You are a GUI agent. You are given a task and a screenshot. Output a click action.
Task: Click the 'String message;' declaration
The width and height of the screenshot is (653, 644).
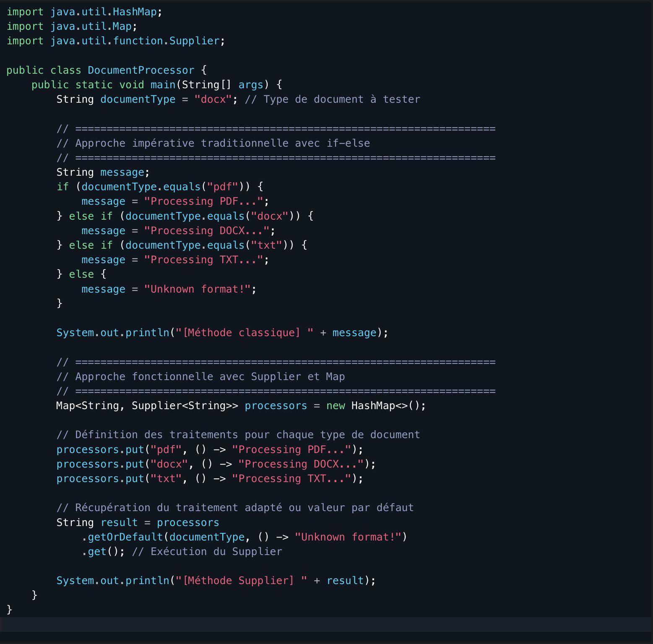pos(103,172)
